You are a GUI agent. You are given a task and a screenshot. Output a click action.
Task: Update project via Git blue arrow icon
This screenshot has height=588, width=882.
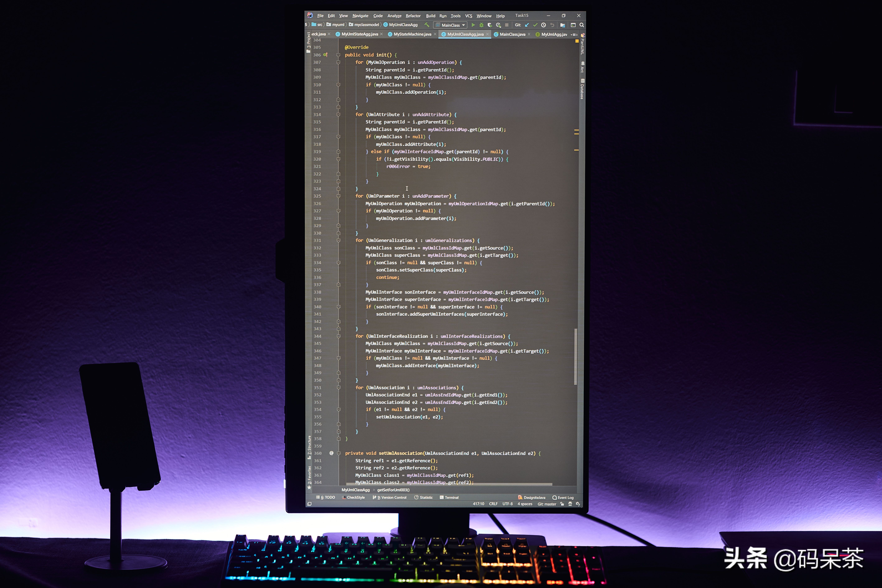pos(527,25)
